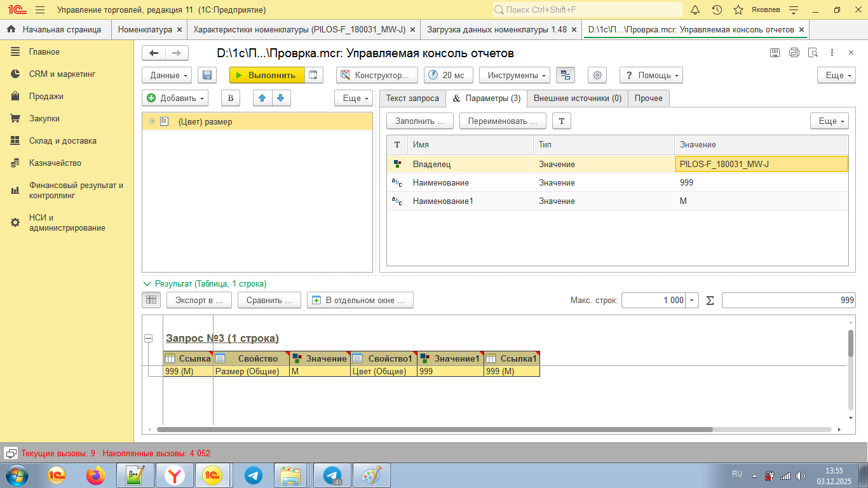Switch to the Текст запроса tab
The height and width of the screenshot is (488, 868).
(412, 98)
